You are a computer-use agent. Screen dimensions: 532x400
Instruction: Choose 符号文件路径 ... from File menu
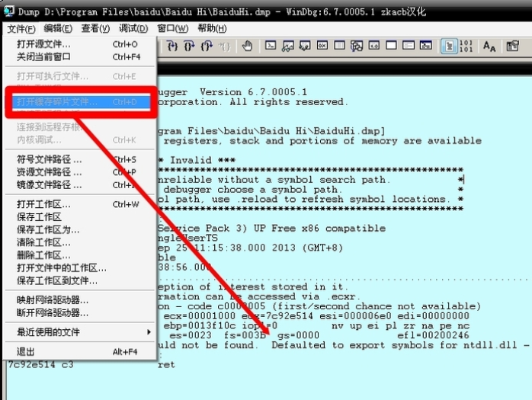point(50,159)
